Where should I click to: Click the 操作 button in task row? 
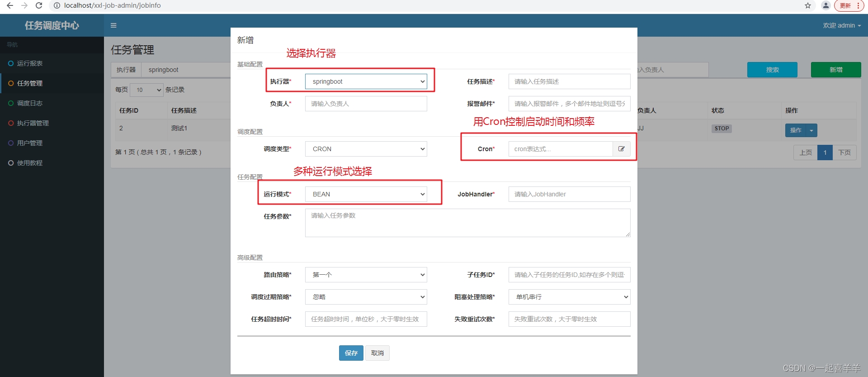796,130
